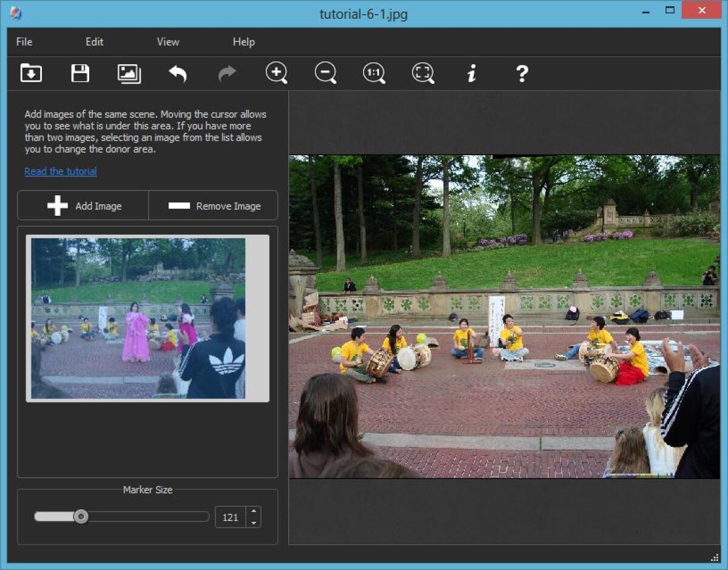The width and height of the screenshot is (728, 570).
Task: Save the current project
Action: pos(80,73)
